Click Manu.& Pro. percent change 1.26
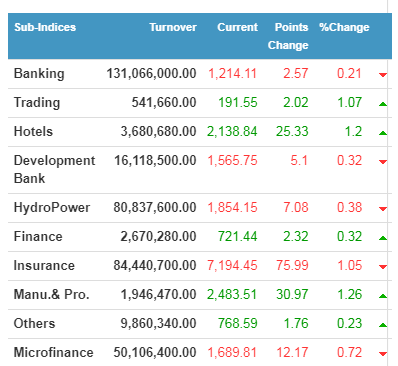Viewport: 398px width, 366px height. (350, 295)
